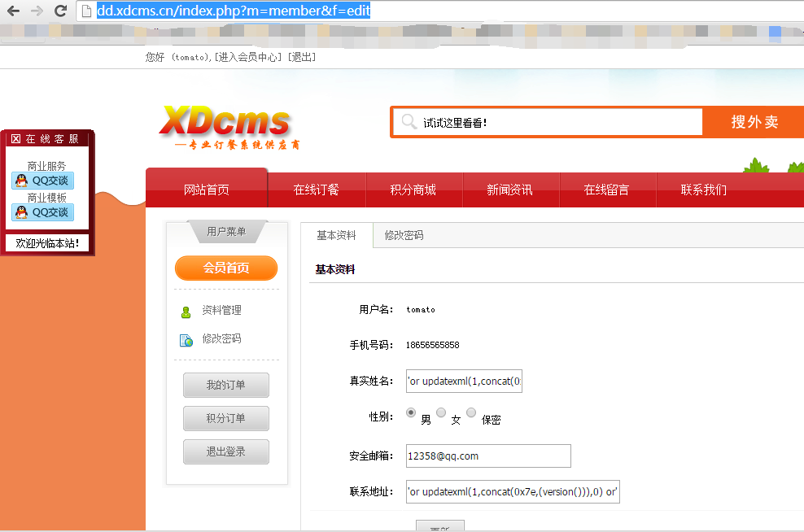The width and height of the screenshot is (804, 532).
Task: Click into the 安全邮箱 input field
Action: (x=488, y=456)
